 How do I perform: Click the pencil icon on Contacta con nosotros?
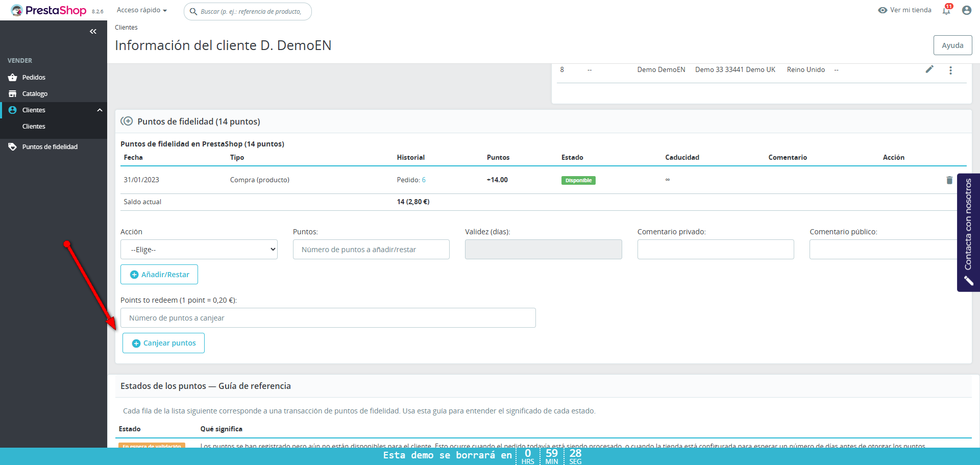969,281
